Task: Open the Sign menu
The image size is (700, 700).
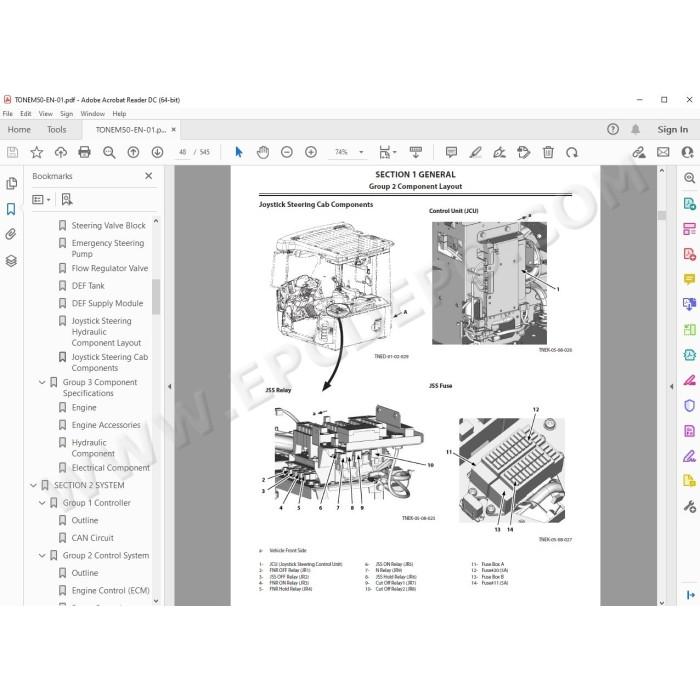Action: pyautogui.click(x=67, y=114)
